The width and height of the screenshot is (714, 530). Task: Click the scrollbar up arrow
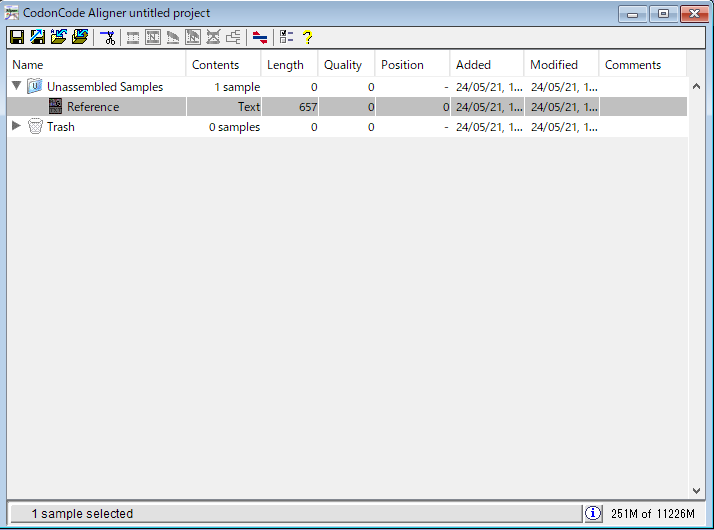pyautogui.click(x=696, y=86)
